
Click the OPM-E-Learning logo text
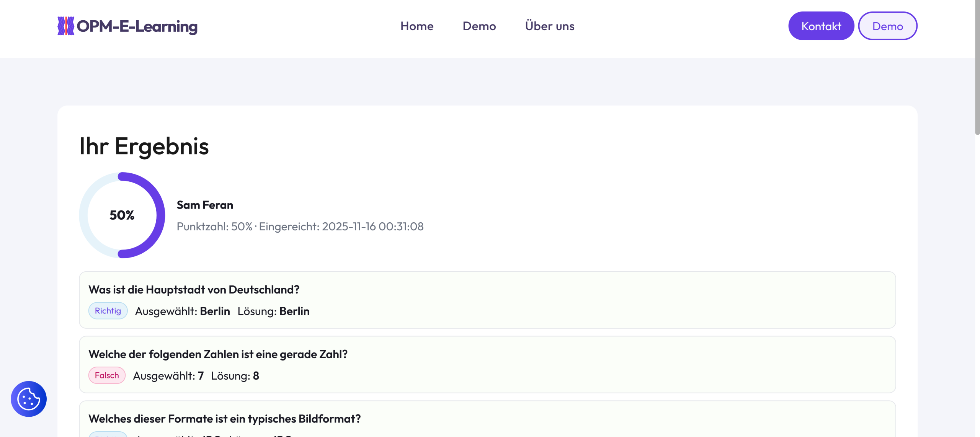click(x=137, y=26)
